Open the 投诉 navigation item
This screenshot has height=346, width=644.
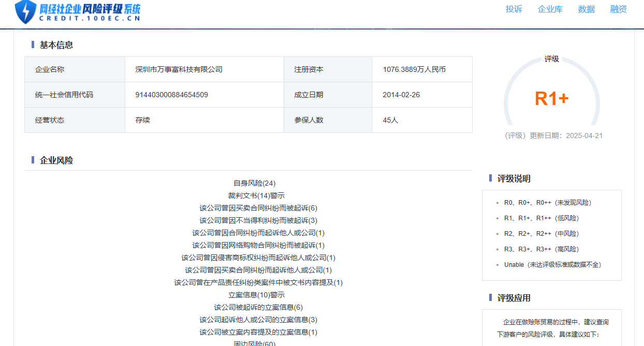point(514,9)
